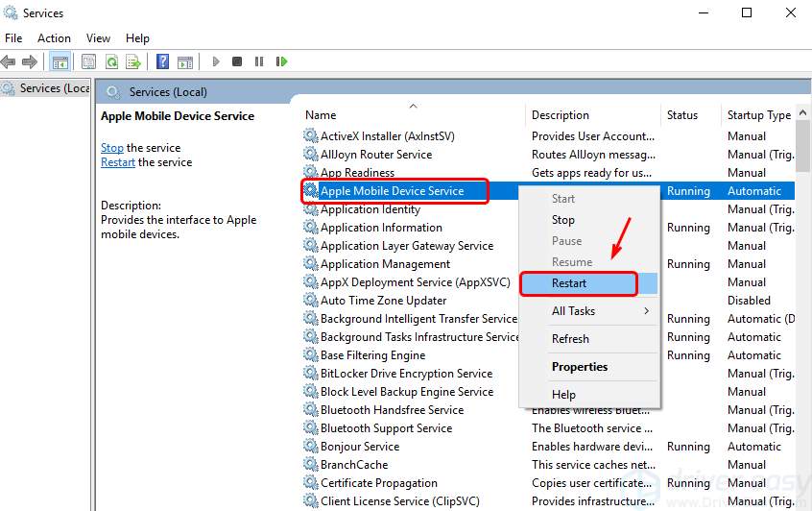Select the Application Management service row

pos(548,264)
